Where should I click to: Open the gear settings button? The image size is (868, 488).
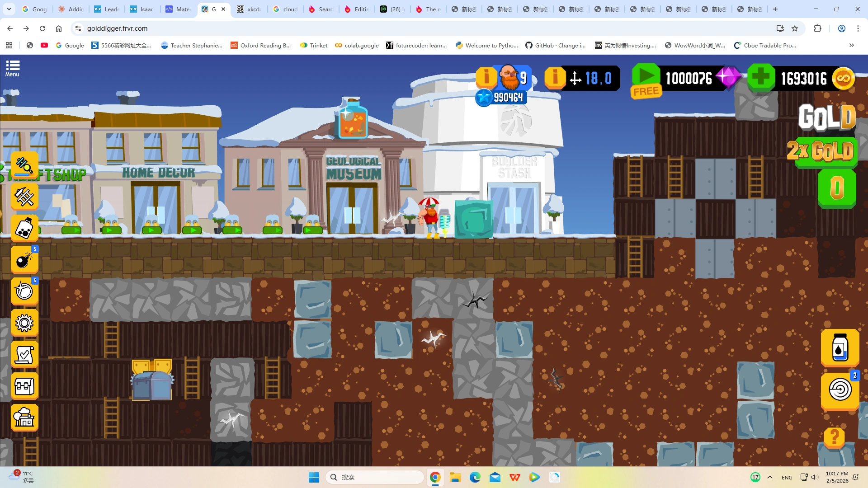24,323
